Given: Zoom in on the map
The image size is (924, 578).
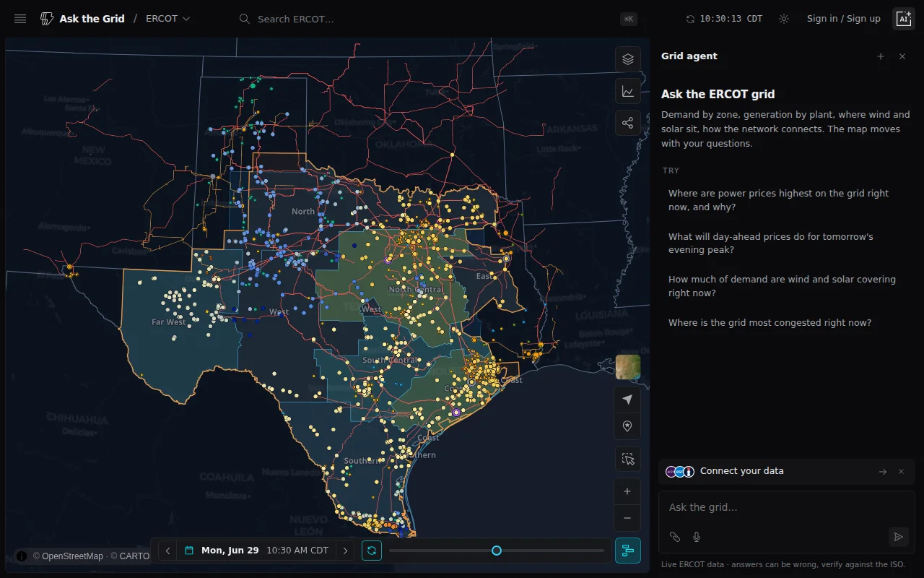Looking at the screenshot, I should 627,491.
